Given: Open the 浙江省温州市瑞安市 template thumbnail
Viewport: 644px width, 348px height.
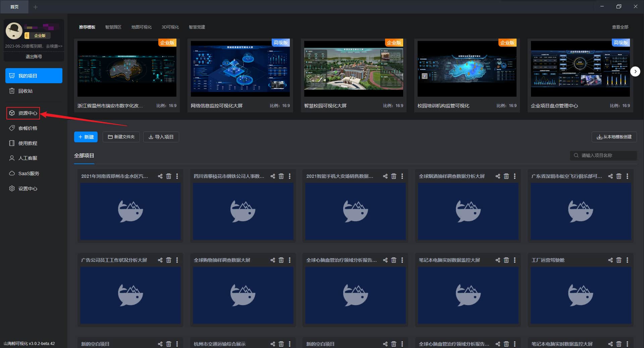Looking at the screenshot, I should tap(127, 69).
